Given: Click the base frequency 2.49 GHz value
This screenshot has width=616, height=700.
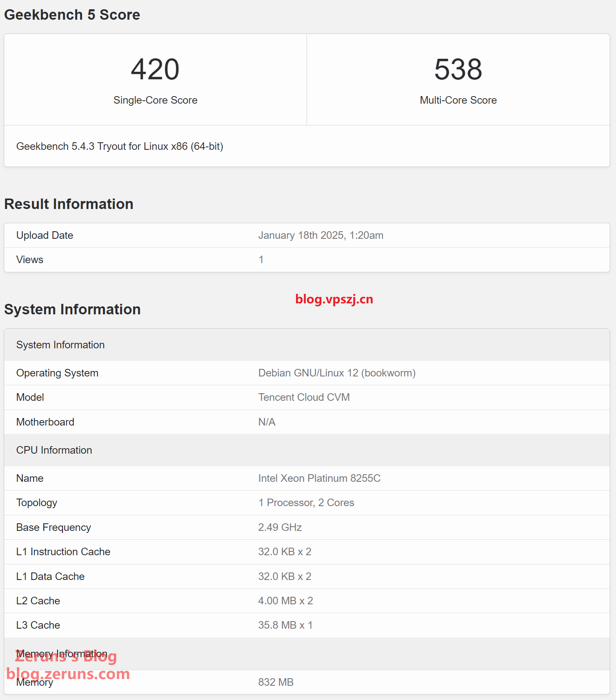Looking at the screenshot, I should pyautogui.click(x=280, y=528).
